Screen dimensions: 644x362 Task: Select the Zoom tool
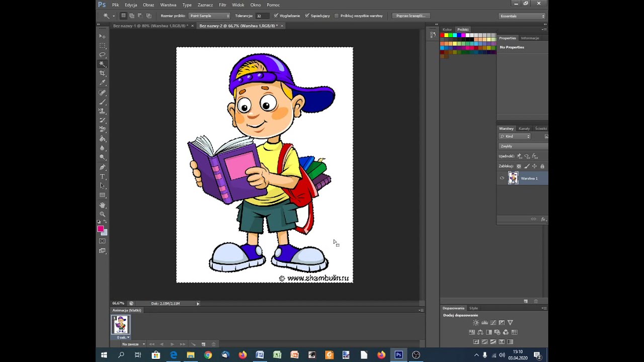pyautogui.click(x=102, y=214)
